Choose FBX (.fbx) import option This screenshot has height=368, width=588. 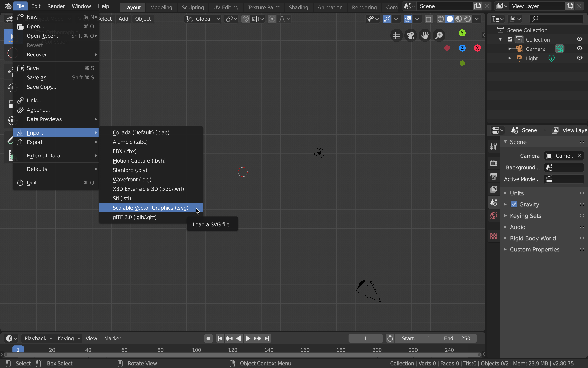click(151, 151)
